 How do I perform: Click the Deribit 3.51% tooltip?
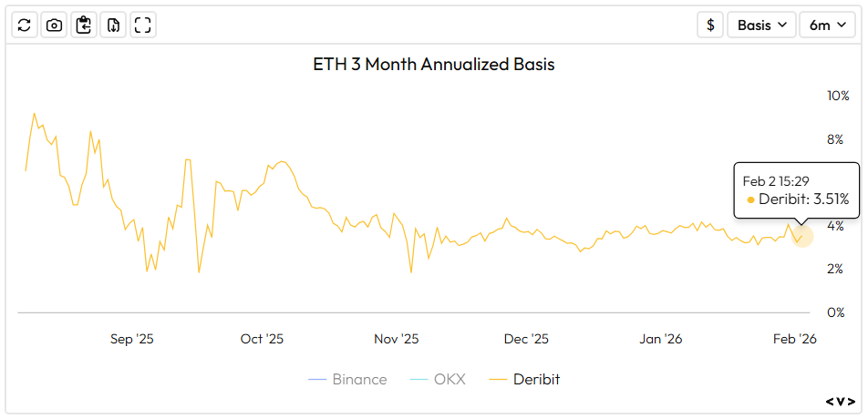coord(797,190)
